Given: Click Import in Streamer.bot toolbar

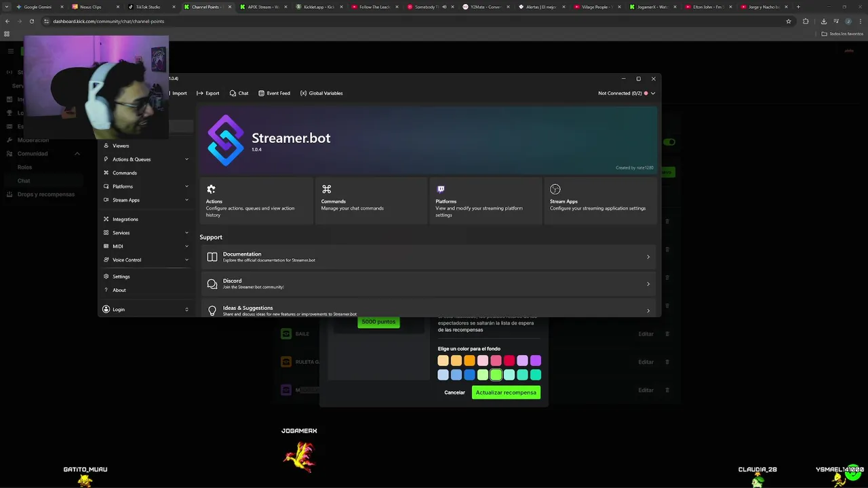Looking at the screenshot, I should pos(179,93).
